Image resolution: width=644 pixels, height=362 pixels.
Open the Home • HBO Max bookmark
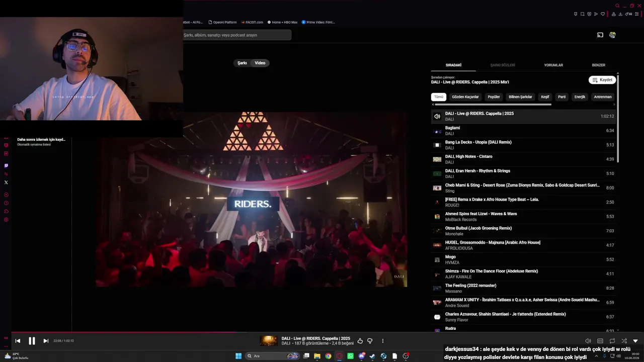point(283,22)
